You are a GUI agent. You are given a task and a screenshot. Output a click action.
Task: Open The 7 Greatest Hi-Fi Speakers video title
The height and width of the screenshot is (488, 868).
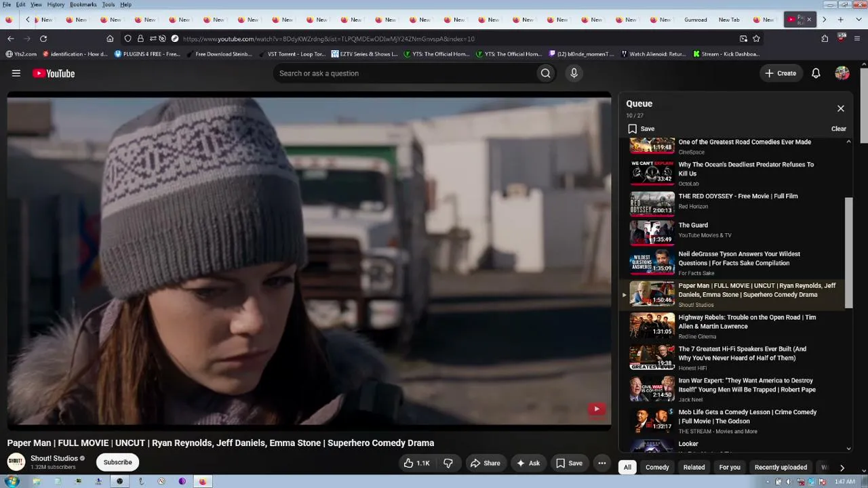coord(743,353)
